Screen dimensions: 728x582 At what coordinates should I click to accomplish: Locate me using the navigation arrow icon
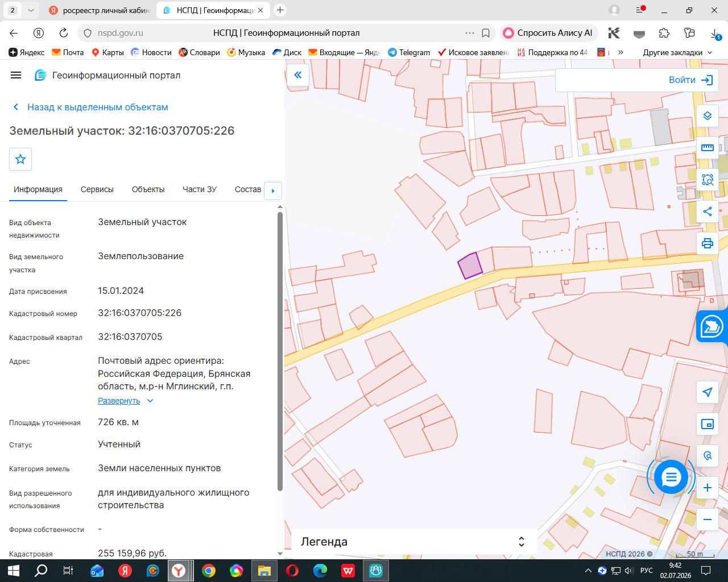[707, 392]
